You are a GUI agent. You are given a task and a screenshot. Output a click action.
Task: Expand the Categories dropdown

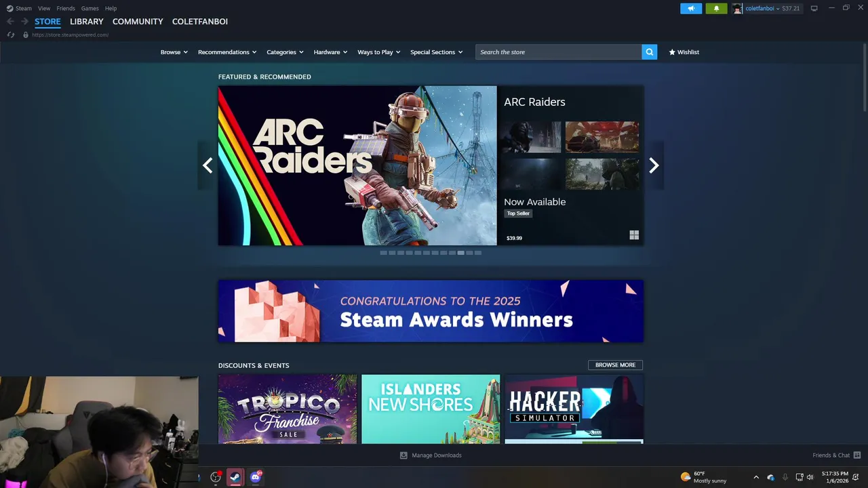[285, 52]
